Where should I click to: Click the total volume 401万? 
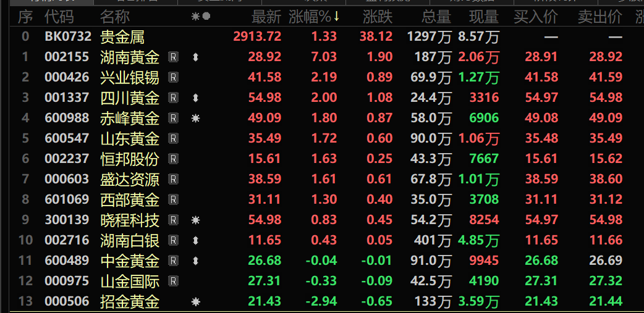433,240
